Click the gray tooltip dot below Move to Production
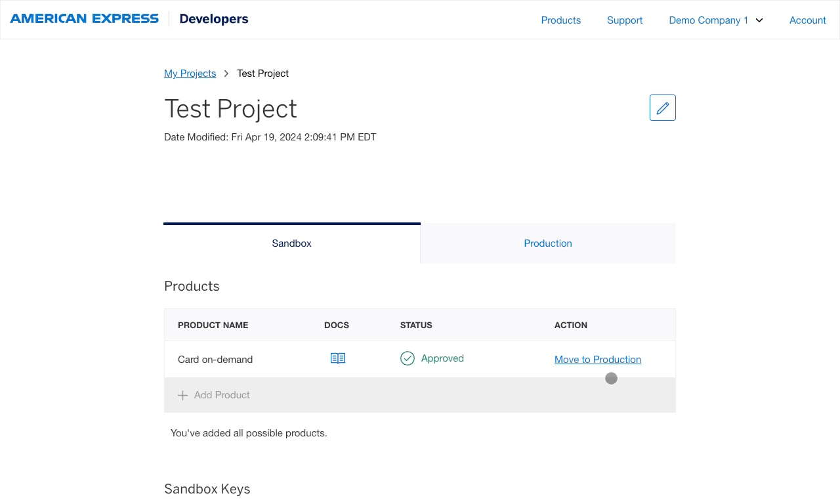The width and height of the screenshot is (840, 504). click(611, 378)
